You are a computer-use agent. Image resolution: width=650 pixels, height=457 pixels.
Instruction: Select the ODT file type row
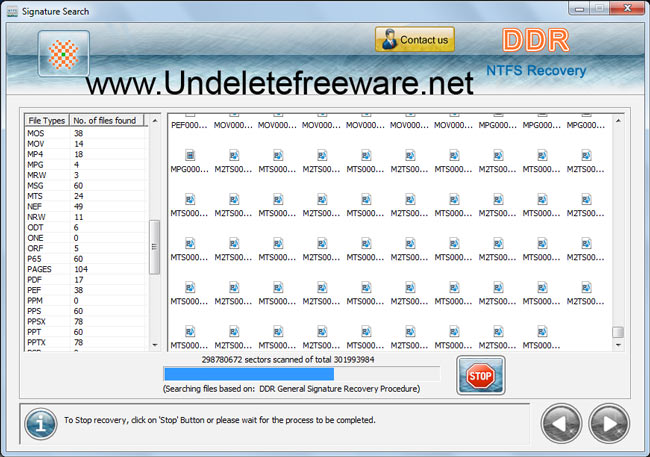(x=86, y=227)
